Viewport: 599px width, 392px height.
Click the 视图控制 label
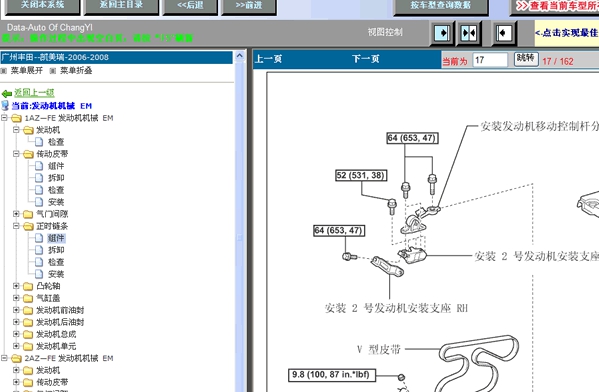(x=385, y=32)
